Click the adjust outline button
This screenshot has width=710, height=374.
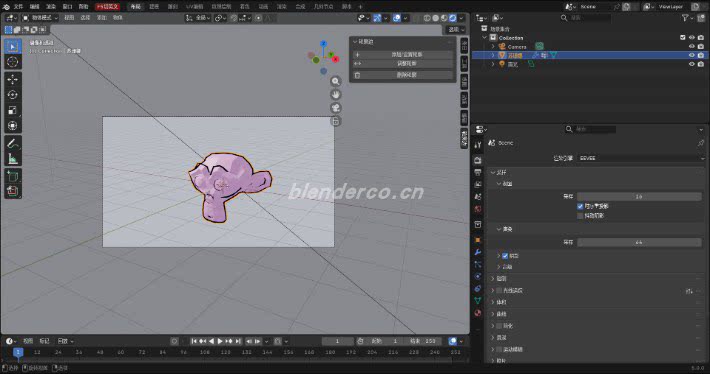(403, 64)
